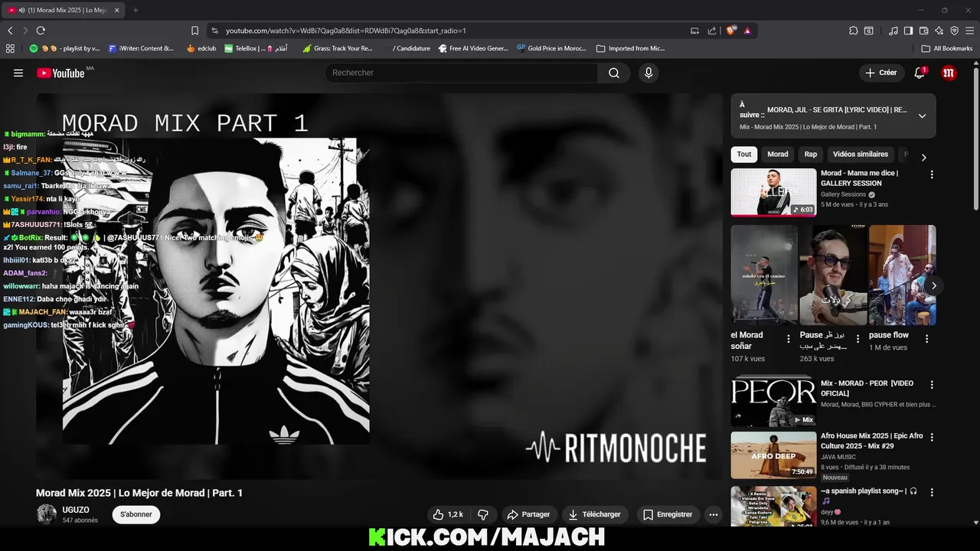Show next Shorts with arrow
Screen dimensions: 980x551
(933, 285)
